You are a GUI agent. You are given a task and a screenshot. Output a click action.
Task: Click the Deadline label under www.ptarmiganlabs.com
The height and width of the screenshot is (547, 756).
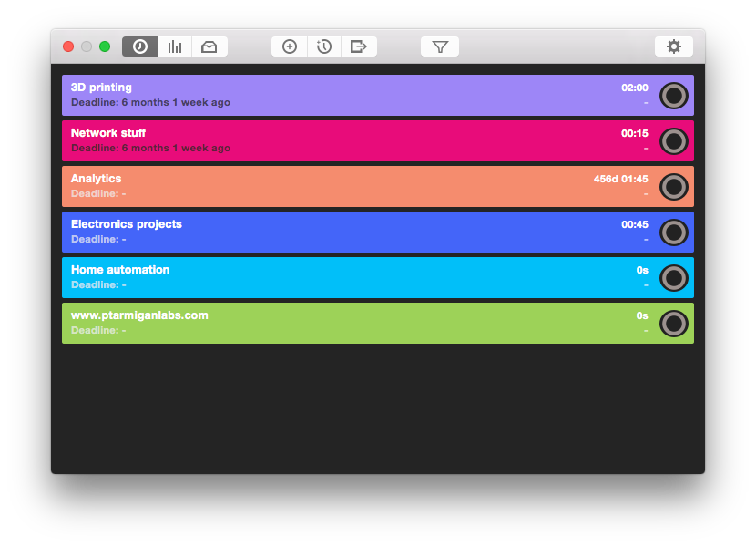click(x=98, y=330)
